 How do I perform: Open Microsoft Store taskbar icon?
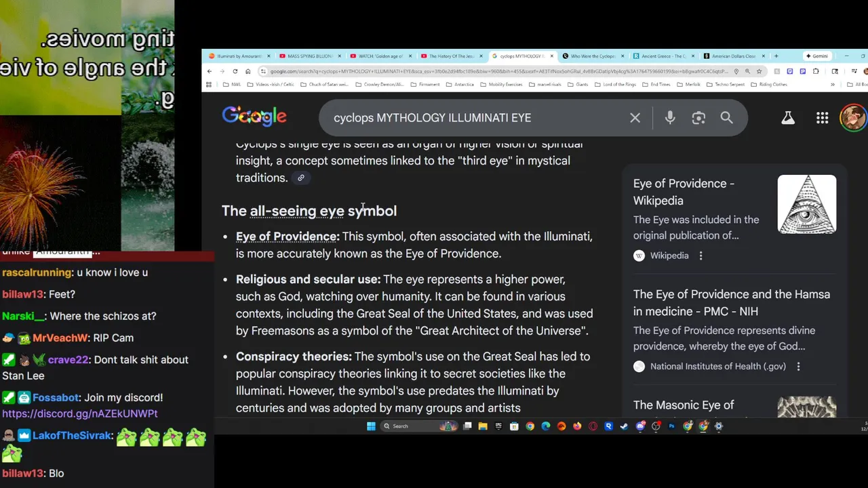pos(514,426)
